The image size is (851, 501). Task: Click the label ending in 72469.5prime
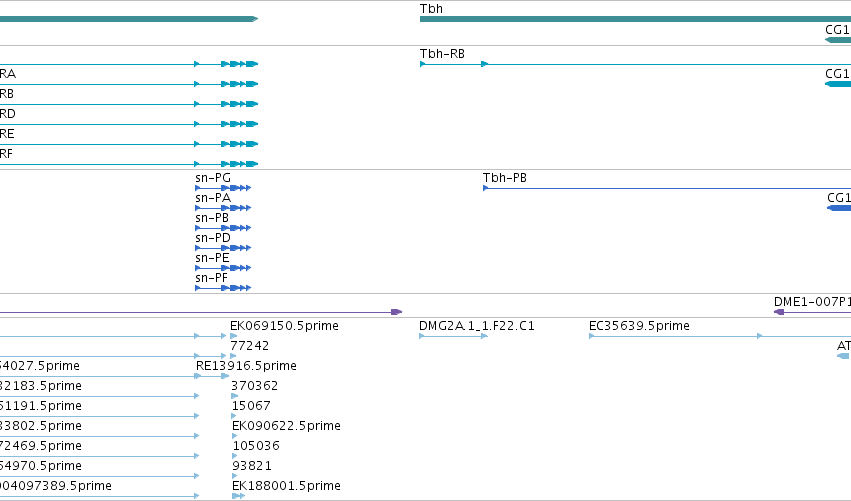pyautogui.click(x=41, y=446)
